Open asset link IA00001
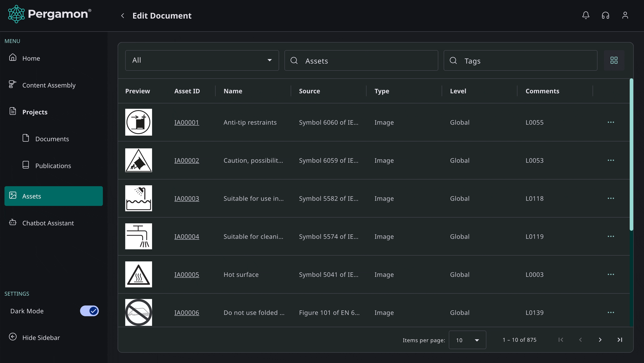Viewport: 644px width, 363px height. (x=186, y=122)
